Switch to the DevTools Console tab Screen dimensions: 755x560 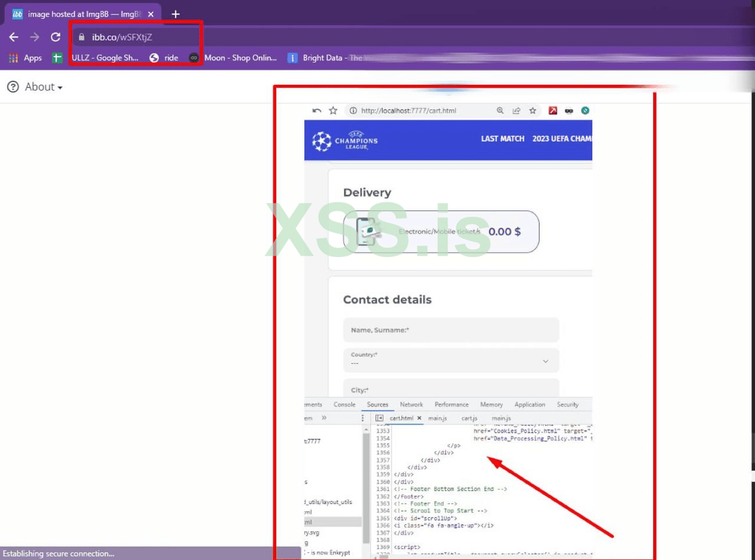click(344, 404)
